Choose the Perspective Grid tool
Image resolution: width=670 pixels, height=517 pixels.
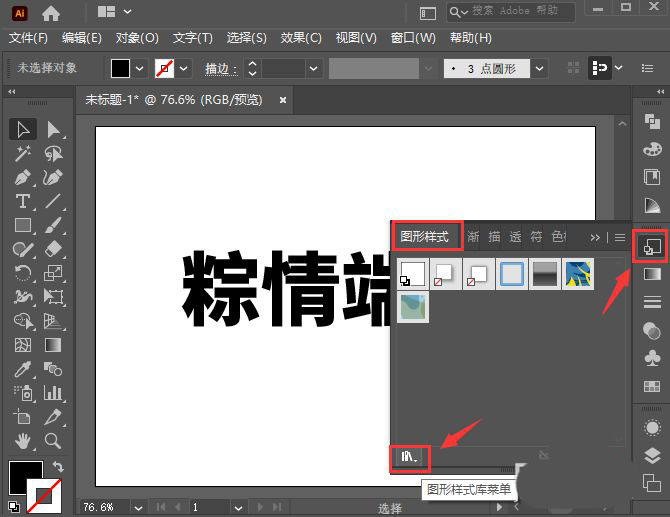coord(53,321)
